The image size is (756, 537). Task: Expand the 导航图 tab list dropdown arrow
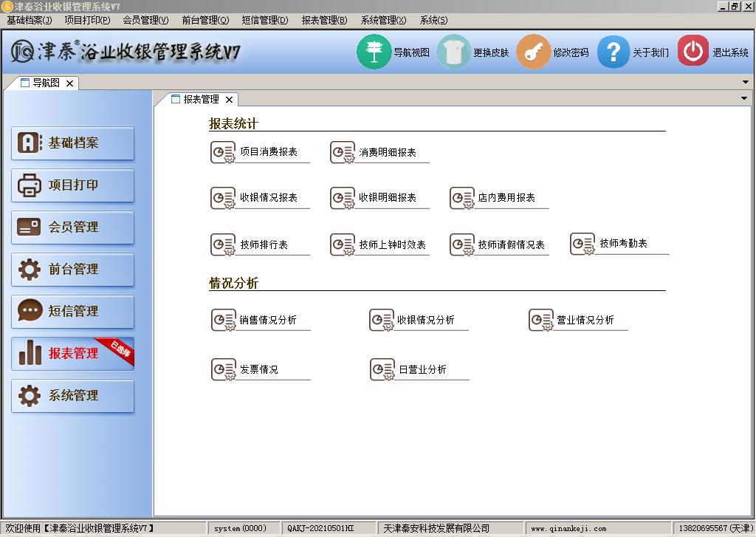745,83
